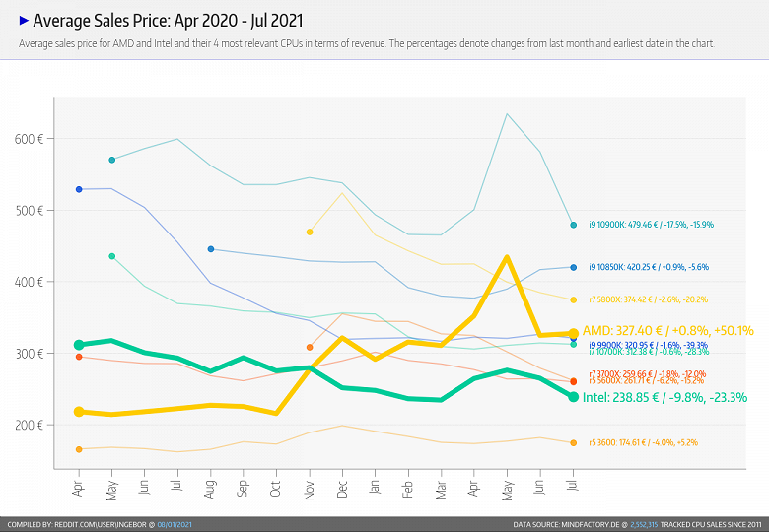Click the i9 10850K starting dot at Aug
Viewport: 769px width, 532px height.
(x=211, y=249)
